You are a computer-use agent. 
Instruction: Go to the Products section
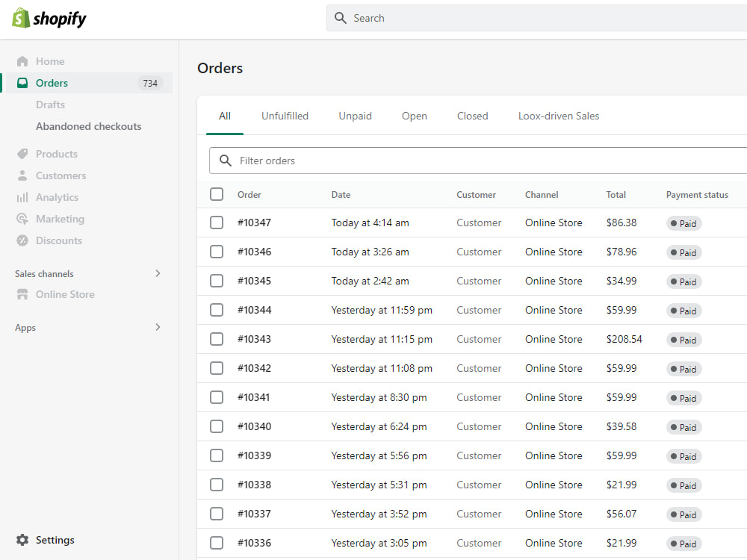pos(57,154)
